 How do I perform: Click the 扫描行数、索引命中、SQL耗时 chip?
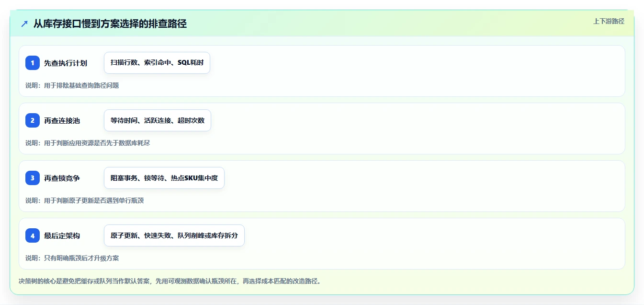tap(157, 63)
